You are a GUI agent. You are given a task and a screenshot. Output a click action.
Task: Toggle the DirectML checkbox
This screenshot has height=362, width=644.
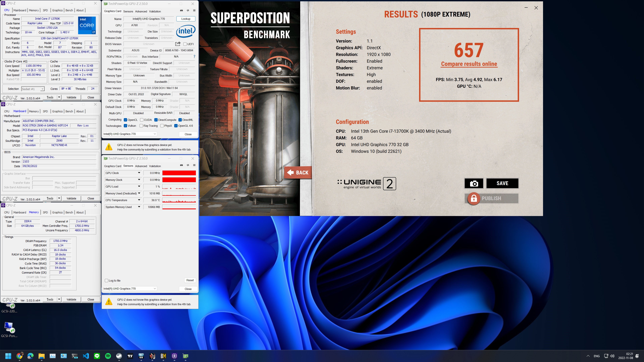[180, 120]
